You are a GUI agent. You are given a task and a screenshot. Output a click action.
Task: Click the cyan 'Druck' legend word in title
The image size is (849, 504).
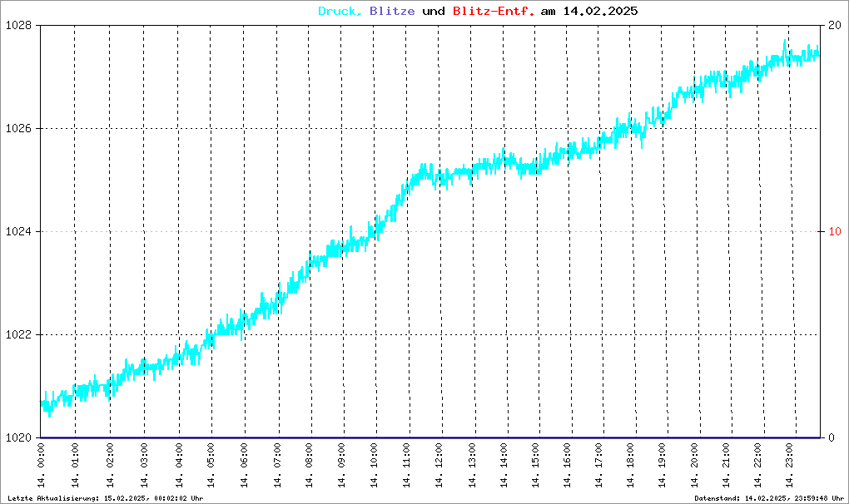(339, 12)
